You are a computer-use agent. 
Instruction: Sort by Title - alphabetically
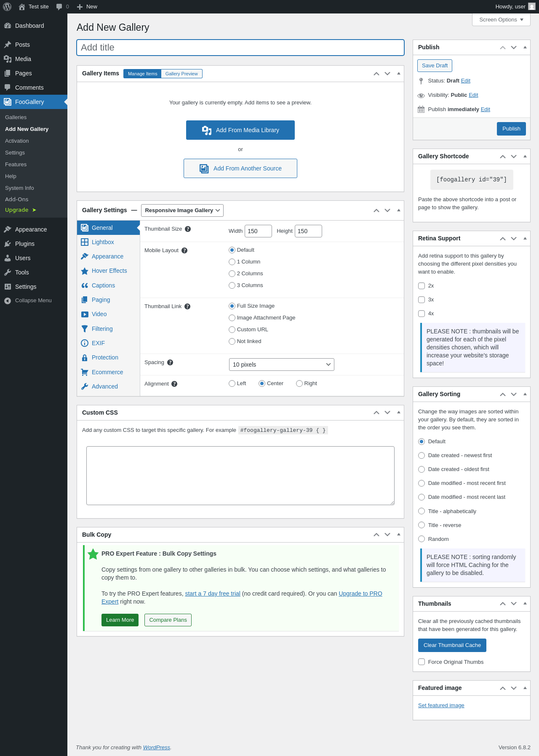(x=422, y=511)
